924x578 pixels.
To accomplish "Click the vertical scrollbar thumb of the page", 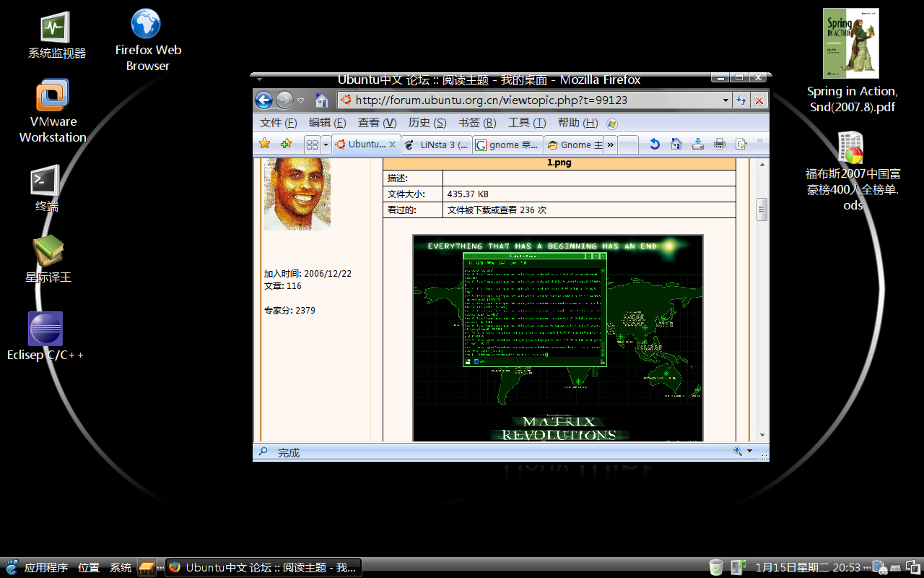I will (762, 210).
